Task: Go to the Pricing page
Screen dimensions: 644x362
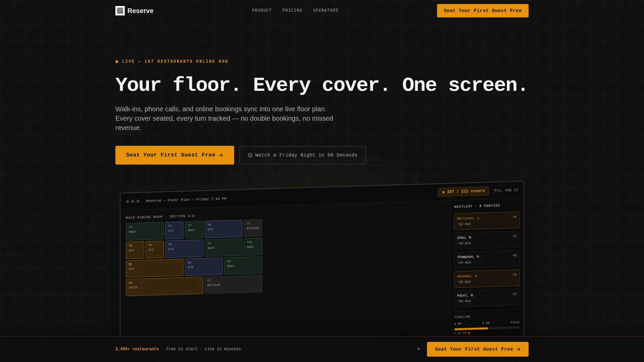Action: [x=292, y=11]
